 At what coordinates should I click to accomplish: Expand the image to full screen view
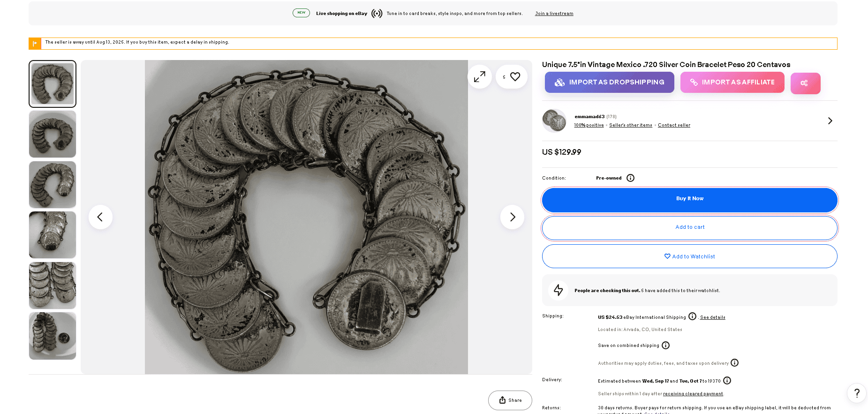479,77
